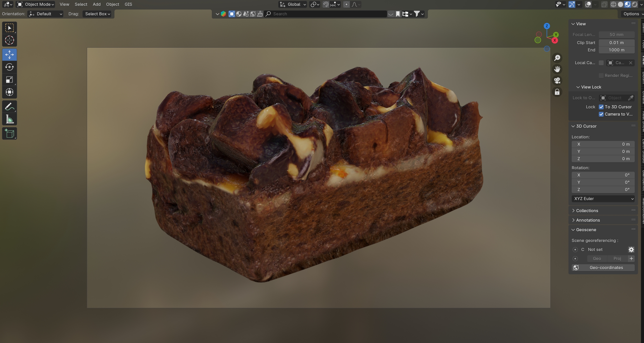The height and width of the screenshot is (343, 644).
Task: Select the Scale tool
Action: point(10,80)
